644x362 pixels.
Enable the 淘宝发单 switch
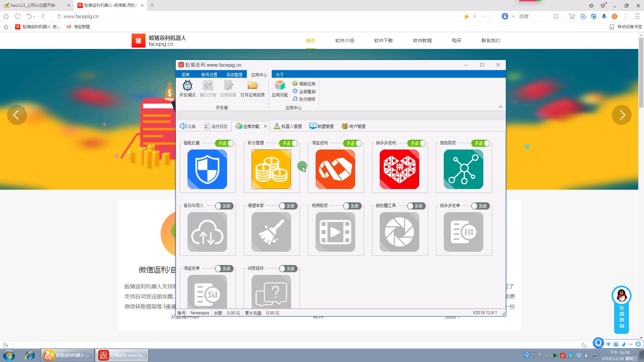point(224,268)
